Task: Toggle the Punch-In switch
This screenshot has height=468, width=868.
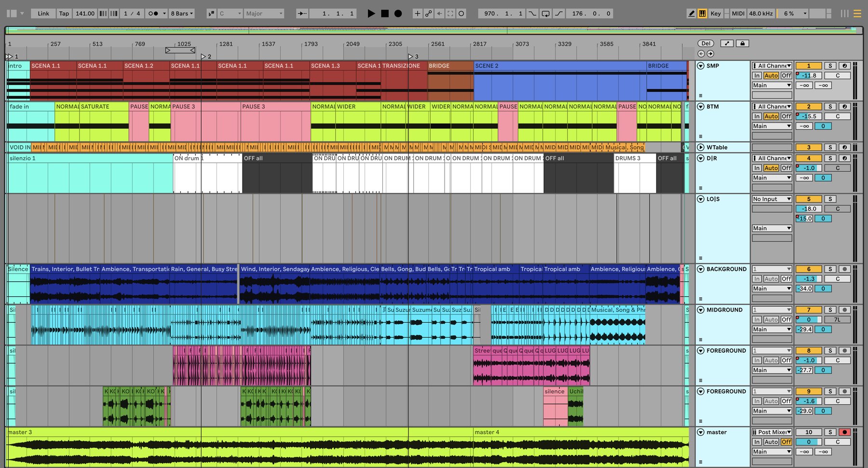Action: click(x=532, y=14)
